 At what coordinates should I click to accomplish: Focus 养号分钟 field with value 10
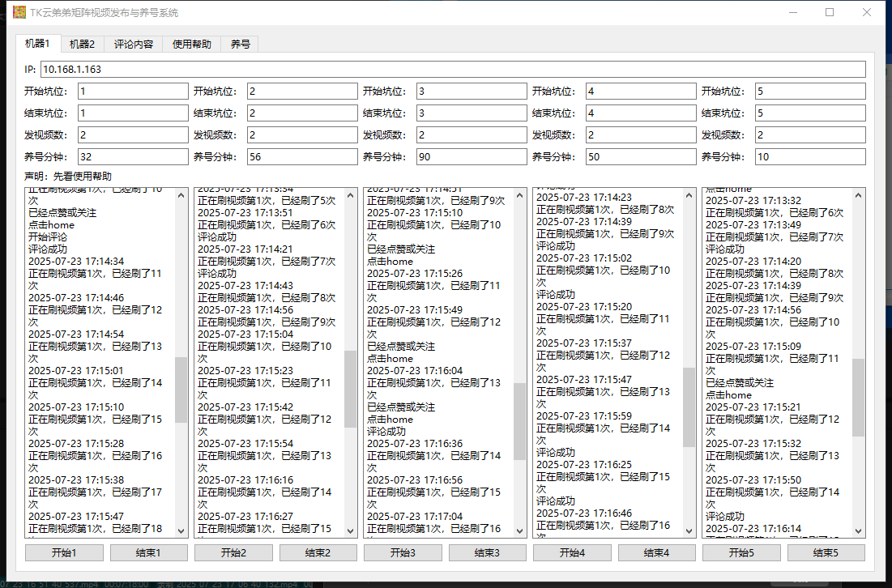coord(811,157)
